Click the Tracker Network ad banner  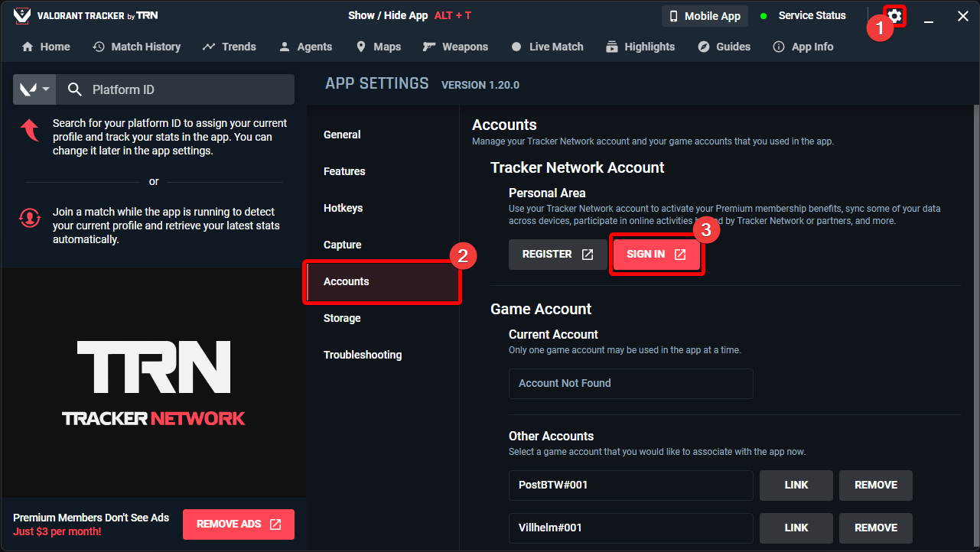click(x=154, y=383)
